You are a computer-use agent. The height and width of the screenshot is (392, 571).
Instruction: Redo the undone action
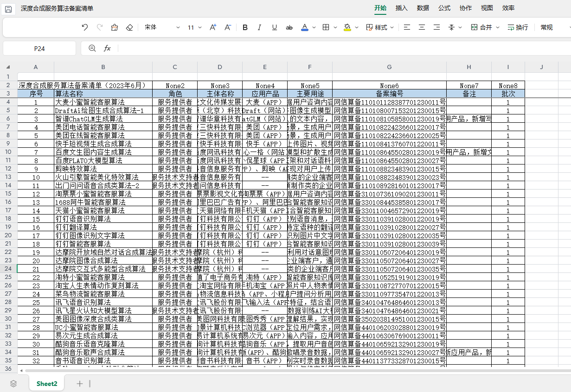[100, 27]
